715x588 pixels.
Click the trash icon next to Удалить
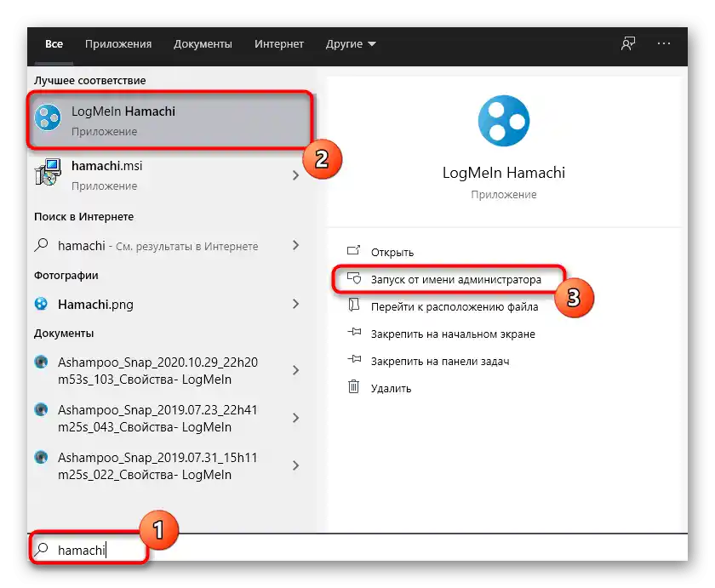click(x=354, y=388)
